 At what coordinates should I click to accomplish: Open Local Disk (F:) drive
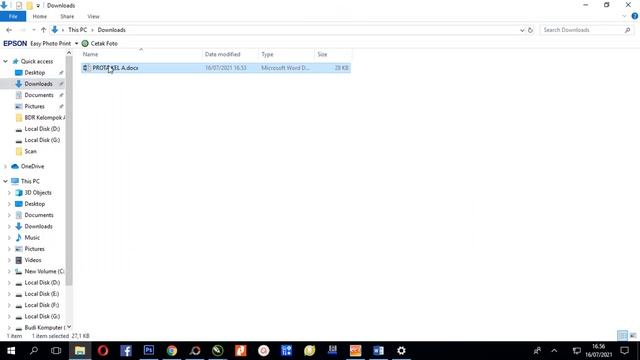(42, 305)
